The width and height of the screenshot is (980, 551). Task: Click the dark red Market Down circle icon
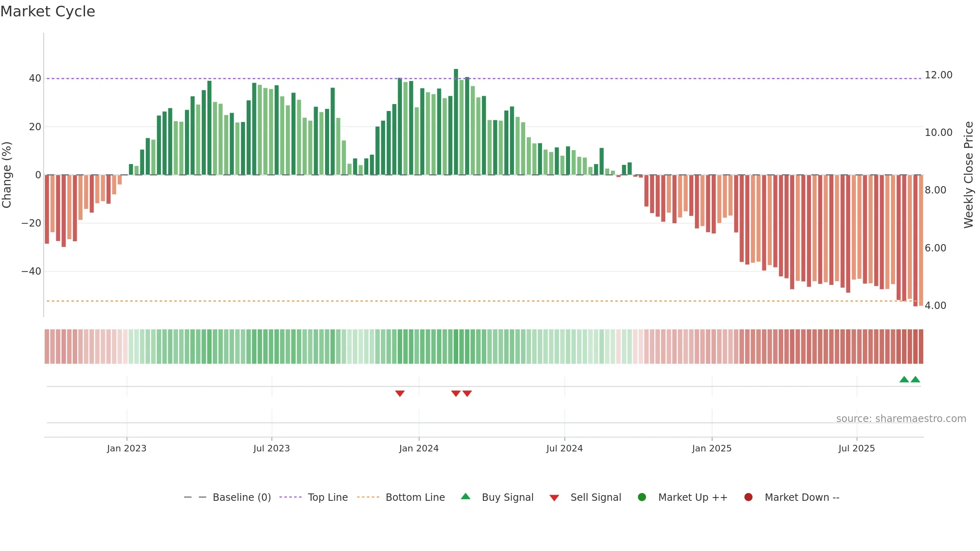pyautogui.click(x=748, y=497)
